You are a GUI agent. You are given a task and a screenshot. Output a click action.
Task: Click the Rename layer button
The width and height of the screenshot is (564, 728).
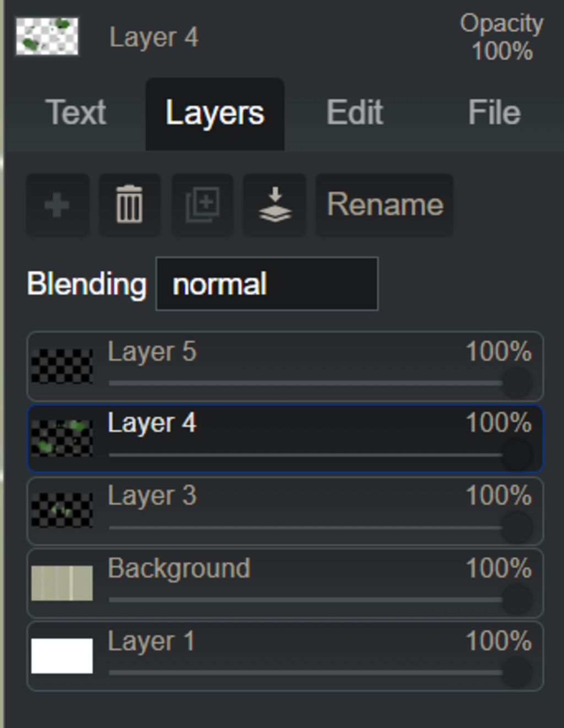tap(384, 206)
